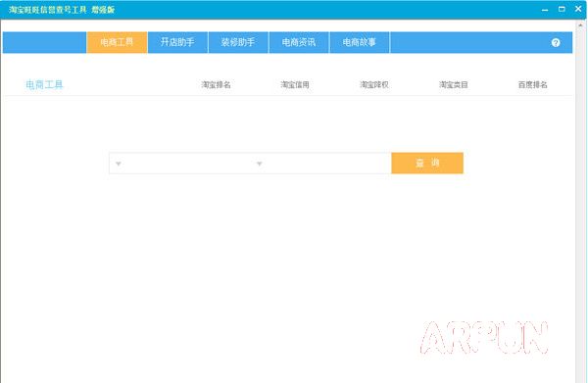Switch to the 装修助手 tab
Viewport: 588px width, 383px height.
[238, 42]
